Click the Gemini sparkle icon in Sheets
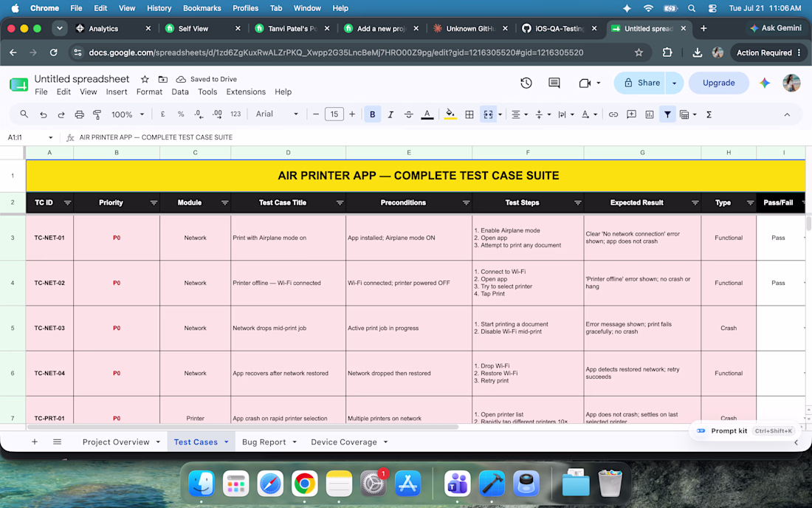 point(764,83)
